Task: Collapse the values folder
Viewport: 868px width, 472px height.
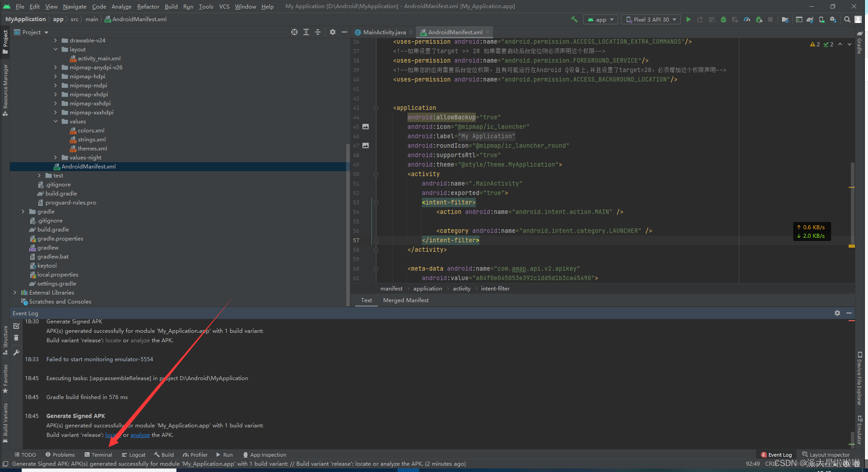Action: coord(56,122)
